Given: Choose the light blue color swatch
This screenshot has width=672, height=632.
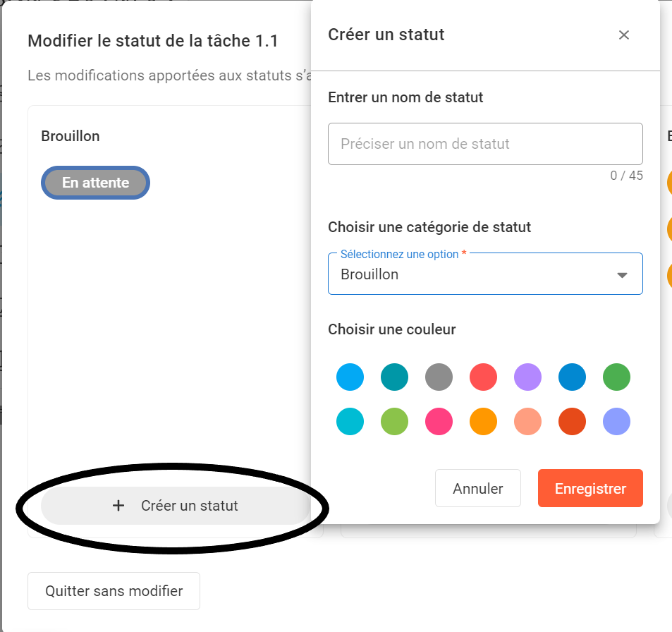Looking at the screenshot, I should tap(350, 377).
